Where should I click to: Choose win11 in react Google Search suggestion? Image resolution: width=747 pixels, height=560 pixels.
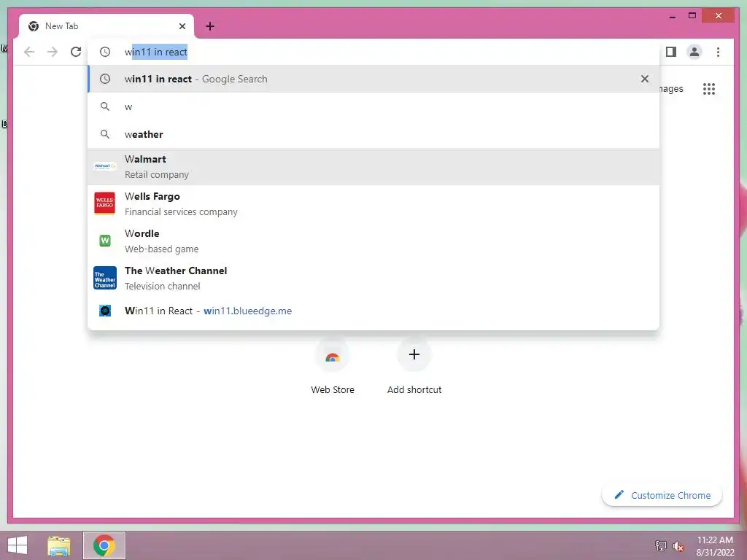coord(373,79)
